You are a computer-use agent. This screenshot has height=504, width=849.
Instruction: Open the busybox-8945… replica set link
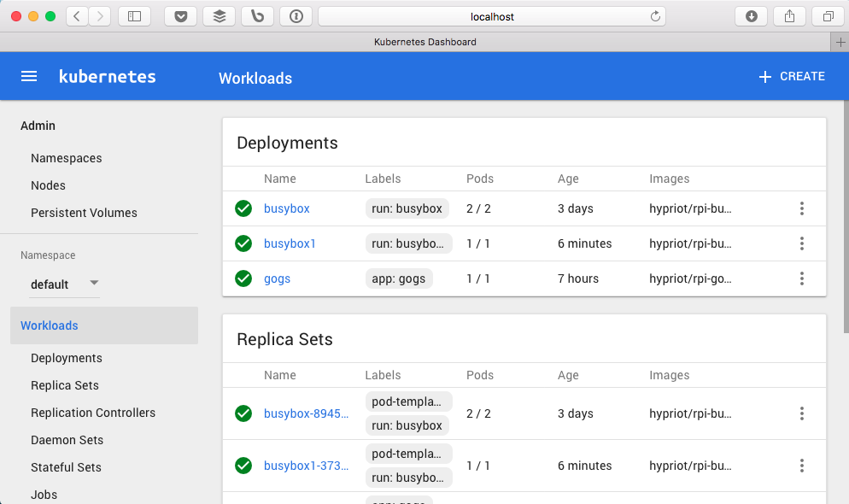coord(306,413)
